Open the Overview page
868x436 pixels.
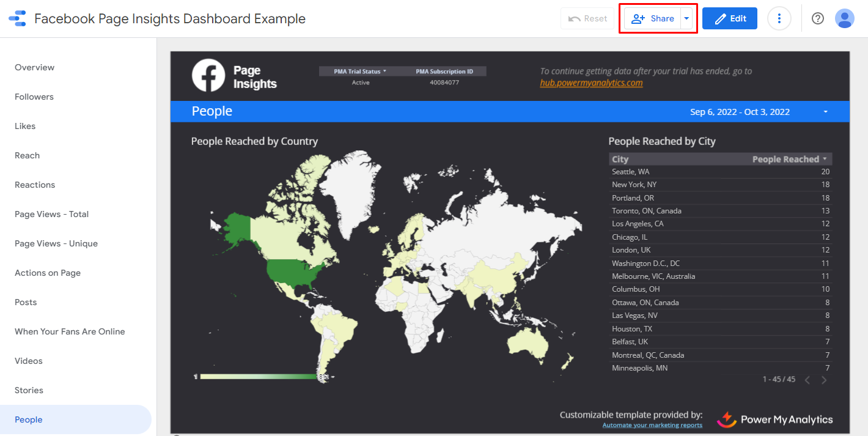pyautogui.click(x=35, y=67)
